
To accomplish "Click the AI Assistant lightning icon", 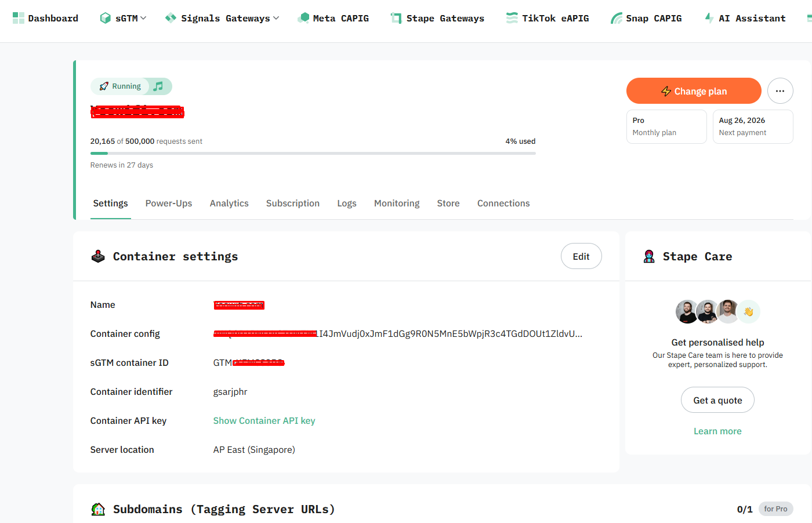I will point(709,18).
